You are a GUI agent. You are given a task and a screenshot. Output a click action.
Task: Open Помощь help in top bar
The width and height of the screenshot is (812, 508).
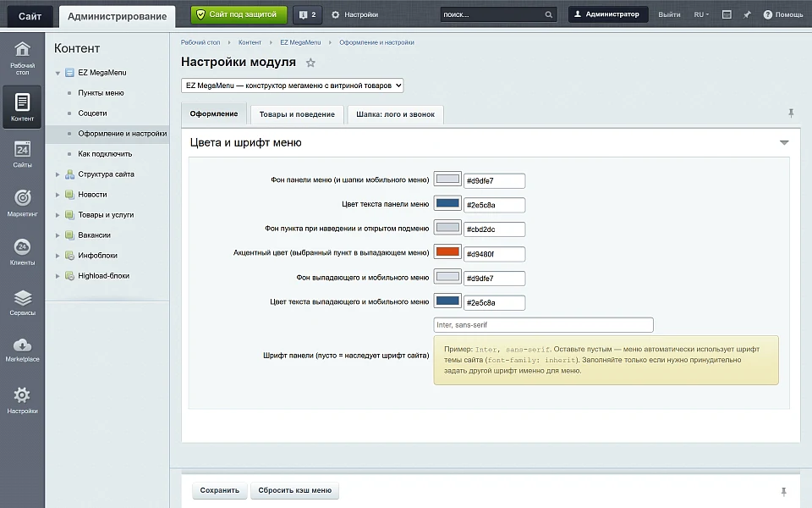point(783,14)
